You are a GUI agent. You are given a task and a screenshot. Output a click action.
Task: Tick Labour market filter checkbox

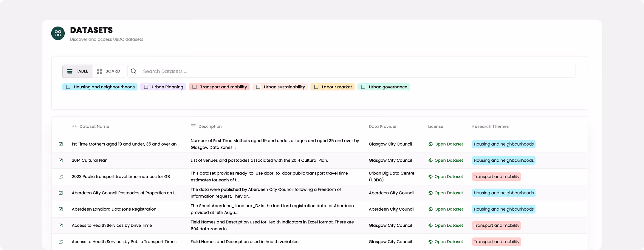[x=316, y=87]
